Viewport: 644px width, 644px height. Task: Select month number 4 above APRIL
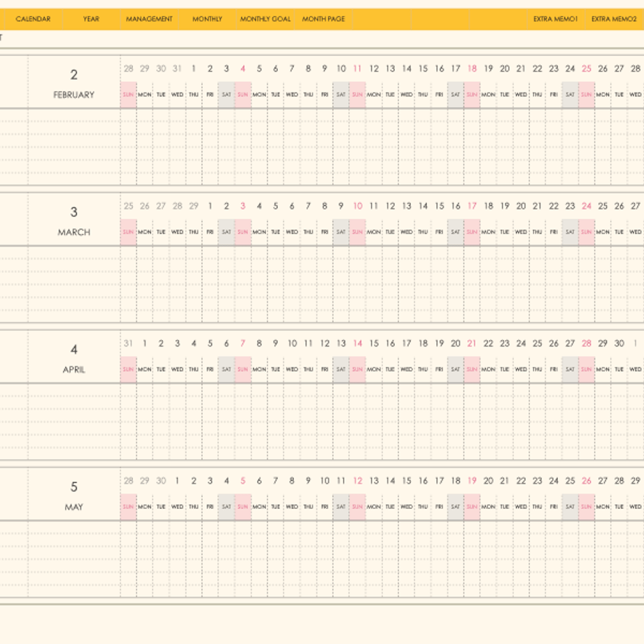click(x=74, y=349)
